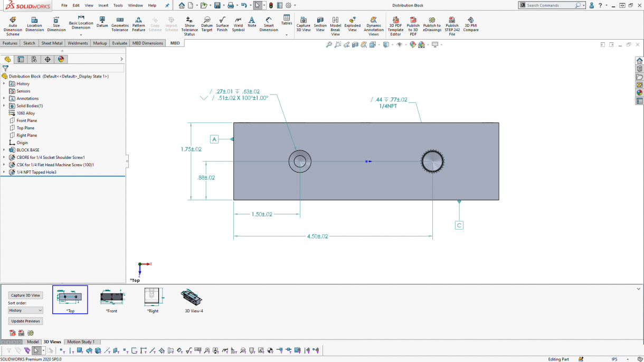Open the ConfigurationManager panel tab
The height and width of the screenshot is (362, 644).
34,59
